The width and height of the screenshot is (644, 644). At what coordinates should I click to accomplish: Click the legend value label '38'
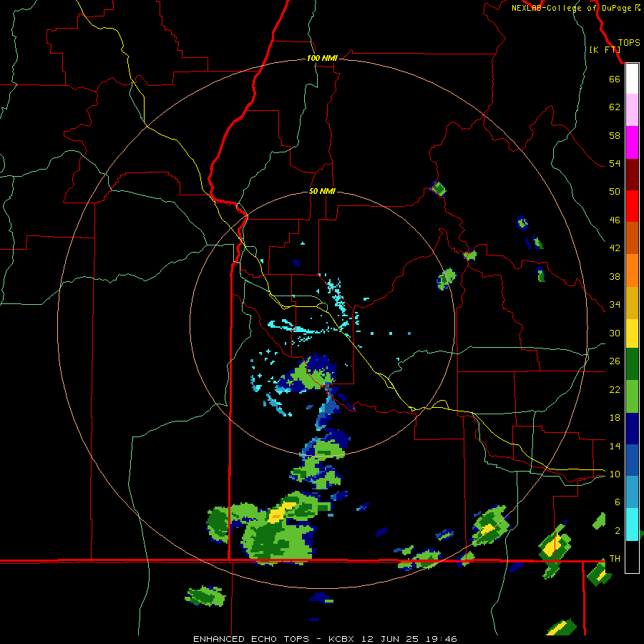pyautogui.click(x=615, y=276)
